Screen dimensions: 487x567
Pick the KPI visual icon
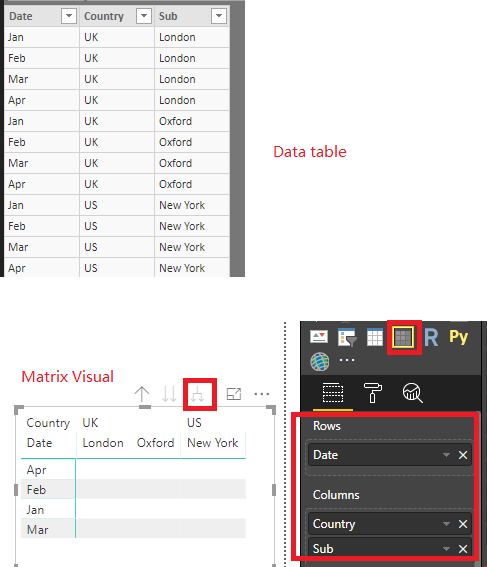coord(319,337)
